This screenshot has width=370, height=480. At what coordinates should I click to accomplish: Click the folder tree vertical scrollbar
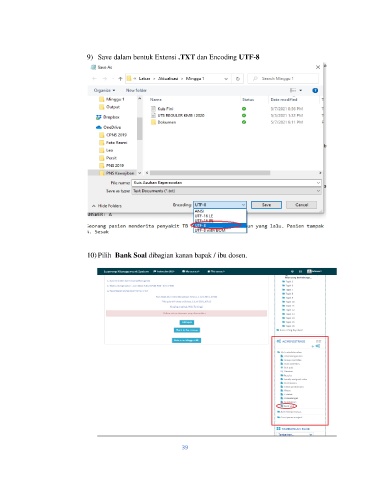[140, 129]
